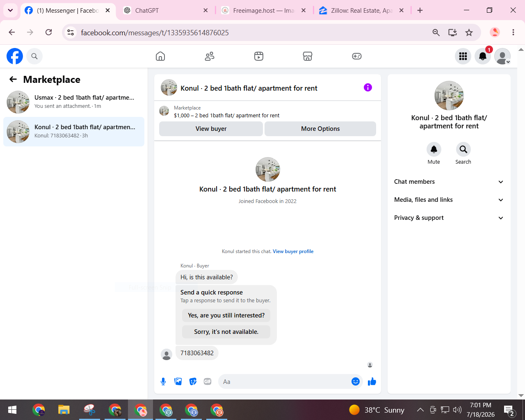Choose a GIF with the GIF icon
The width and height of the screenshot is (525, 420).
click(208, 382)
